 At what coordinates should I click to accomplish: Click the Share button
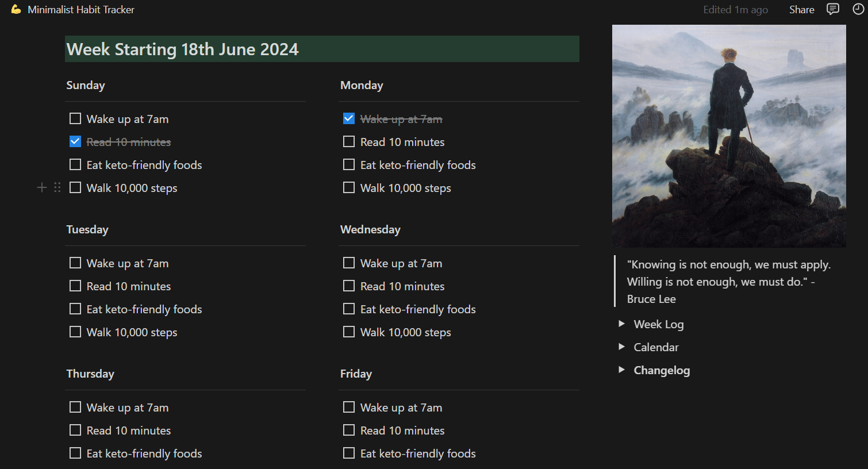tap(801, 10)
